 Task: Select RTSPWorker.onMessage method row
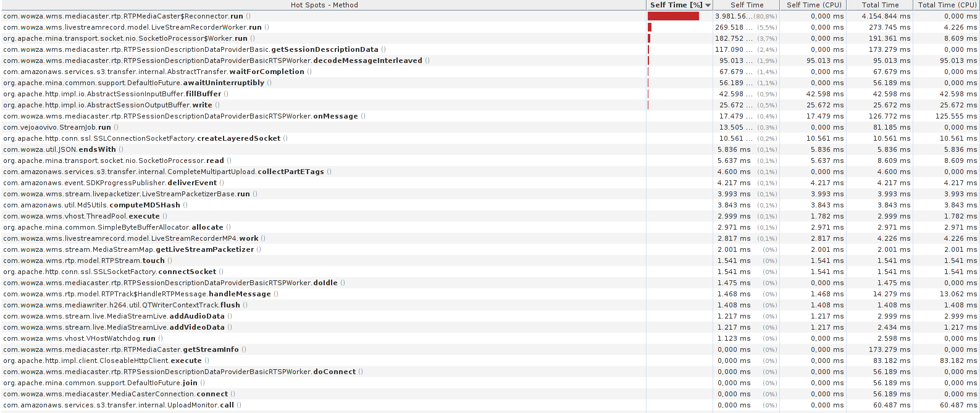490,116
